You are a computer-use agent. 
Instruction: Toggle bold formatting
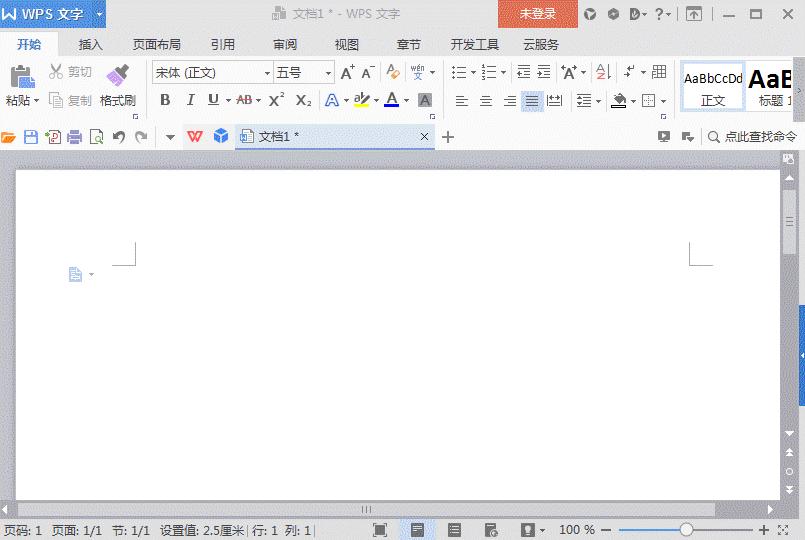165,100
